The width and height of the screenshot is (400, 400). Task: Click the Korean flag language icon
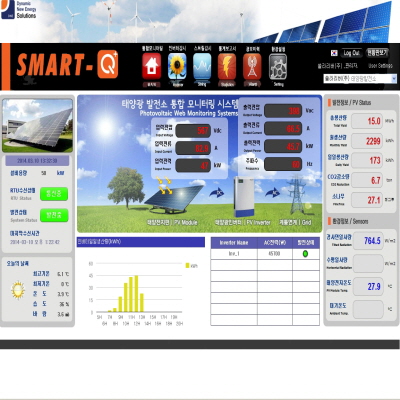(334, 53)
